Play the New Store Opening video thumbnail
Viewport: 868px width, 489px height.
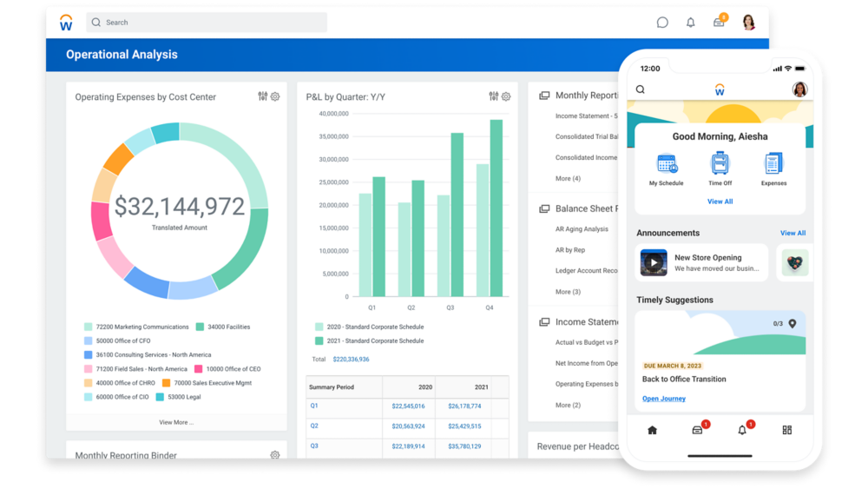pos(654,262)
